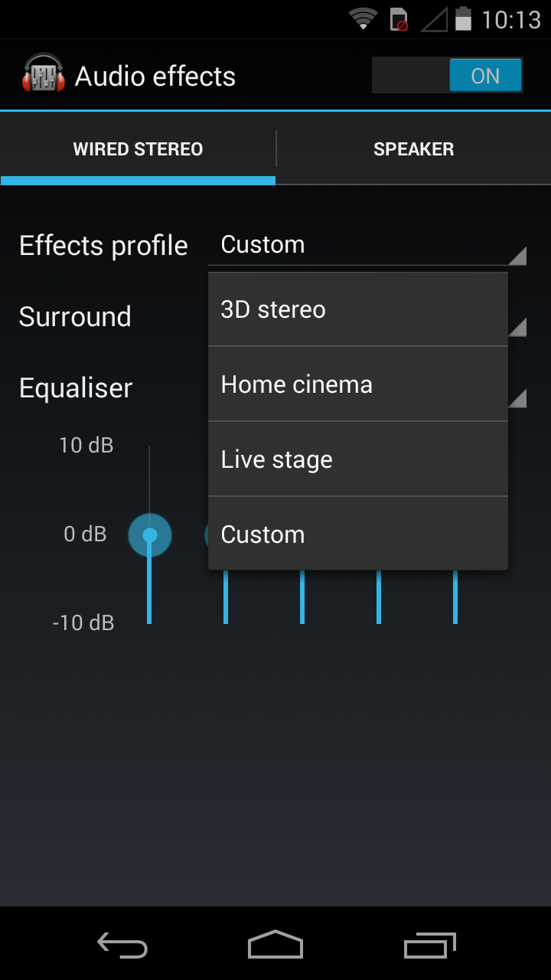
Task: Select Home cinema from the profile list
Action: point(357,384)
